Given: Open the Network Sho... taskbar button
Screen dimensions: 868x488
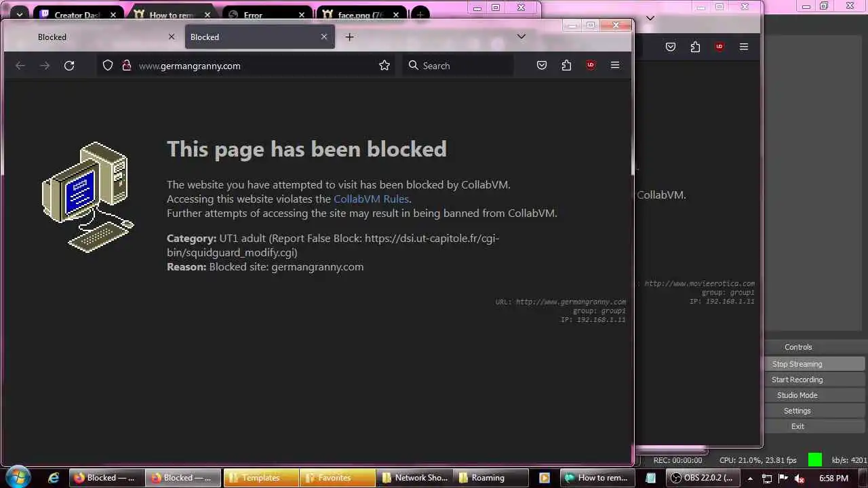Looking at the screenshot, I should point(413,478).
